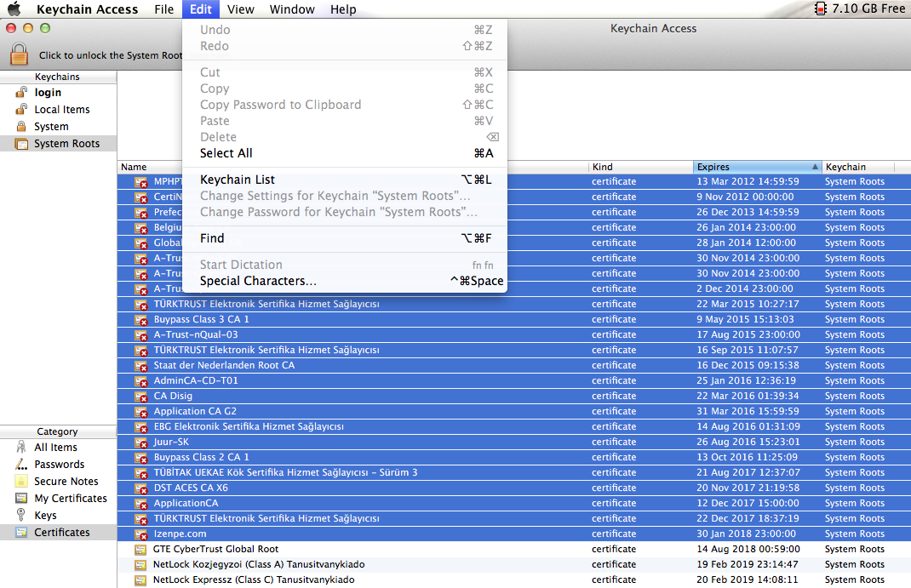
Task: Click the Local Items keychain padlock icon
Action: pyautogui.click(x=21, y=109)
